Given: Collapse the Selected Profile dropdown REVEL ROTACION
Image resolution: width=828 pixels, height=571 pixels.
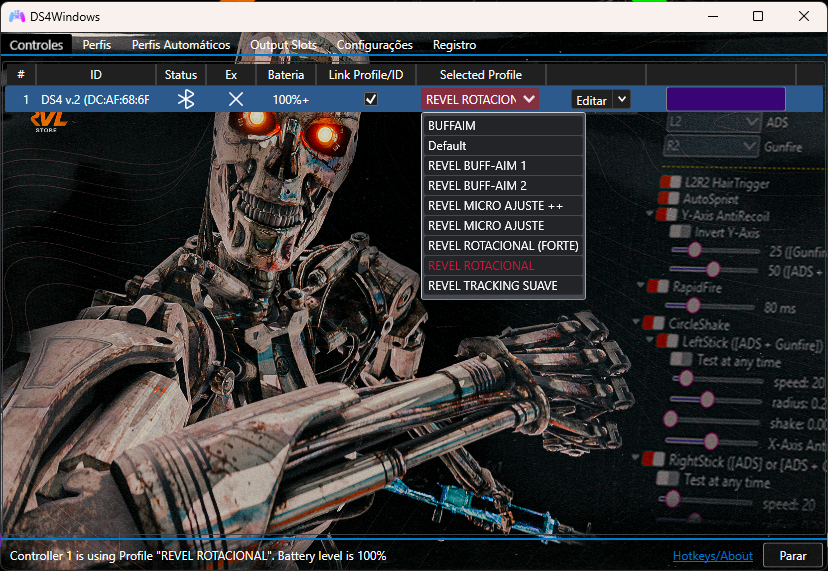Looking at the screenshot, I should pos(479,99).
